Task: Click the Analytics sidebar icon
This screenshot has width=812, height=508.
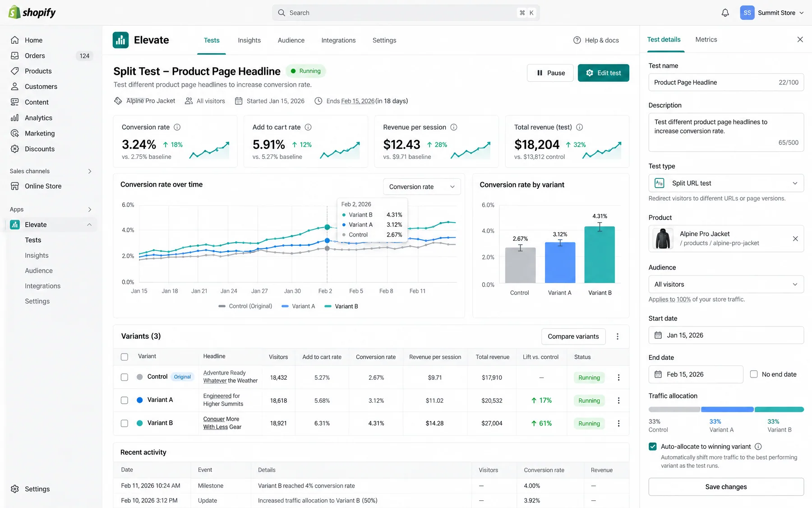Action: click(15, 118)
